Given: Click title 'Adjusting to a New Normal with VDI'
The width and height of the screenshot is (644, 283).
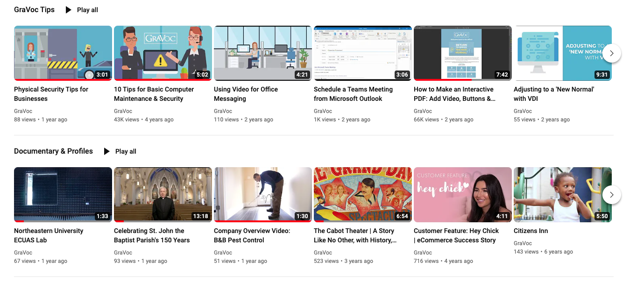Looking at the screenshot, I should 554,94.
